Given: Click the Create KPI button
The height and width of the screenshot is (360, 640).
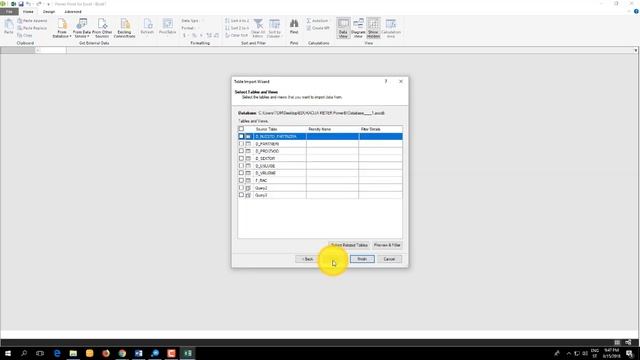Looking at the screenshot, I should 318,28.
